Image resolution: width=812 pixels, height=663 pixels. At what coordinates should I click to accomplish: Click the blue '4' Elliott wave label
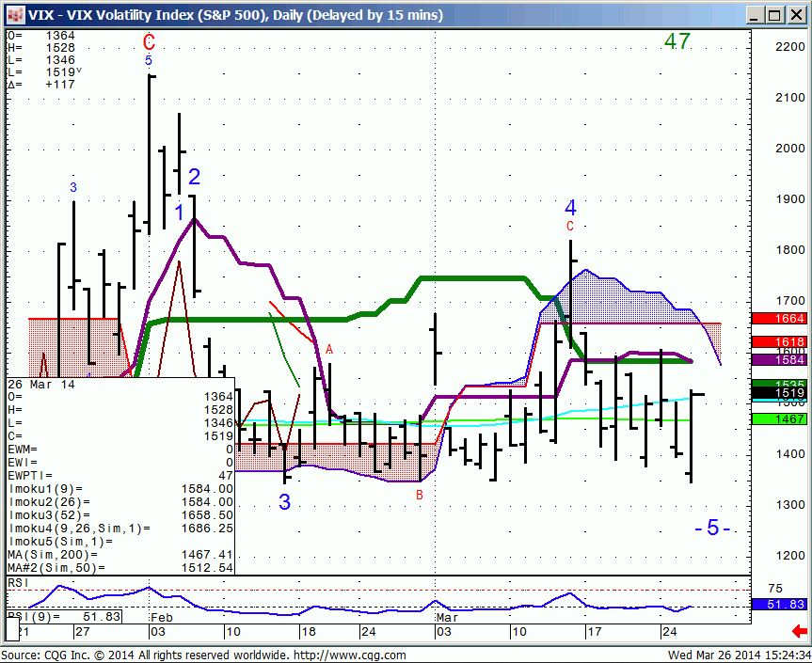(570, 208)
